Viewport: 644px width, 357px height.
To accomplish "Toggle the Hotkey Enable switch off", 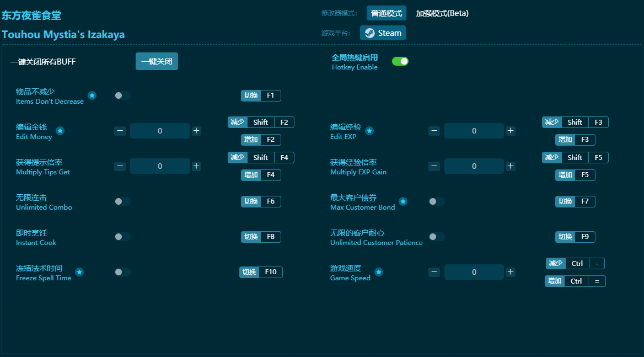I will [x=400, y=61].
